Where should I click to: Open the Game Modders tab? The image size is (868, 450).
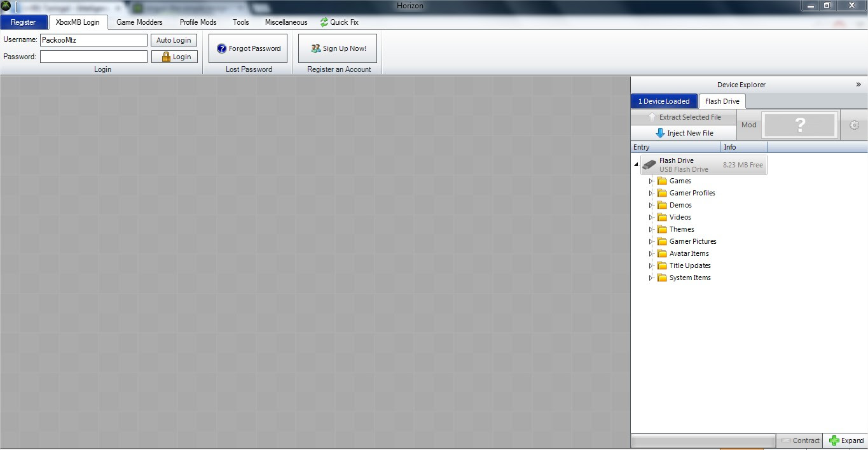pos(139,22)
